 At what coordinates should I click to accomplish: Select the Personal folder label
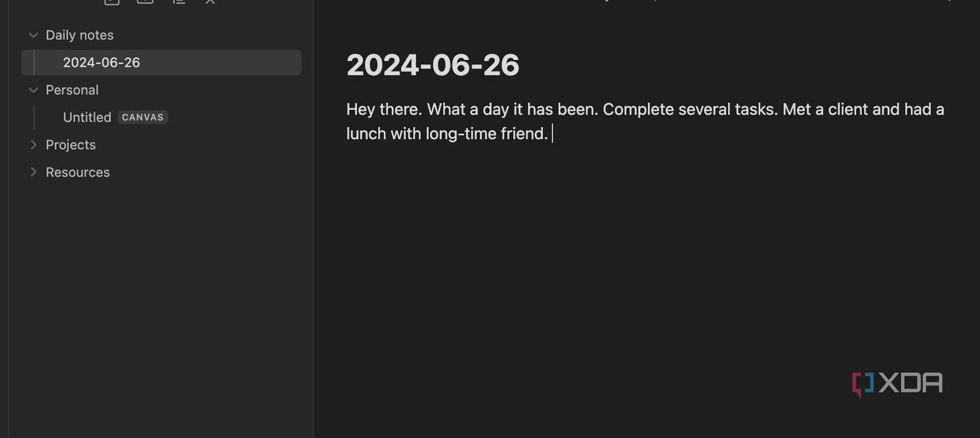(x=72, y=90)
